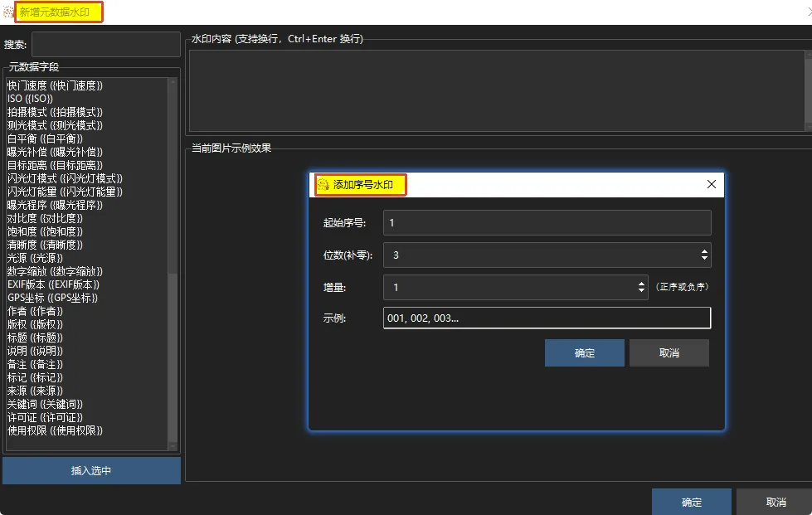
Task: Select 测光模式 metadata field
Action: (x=55, y=125)
